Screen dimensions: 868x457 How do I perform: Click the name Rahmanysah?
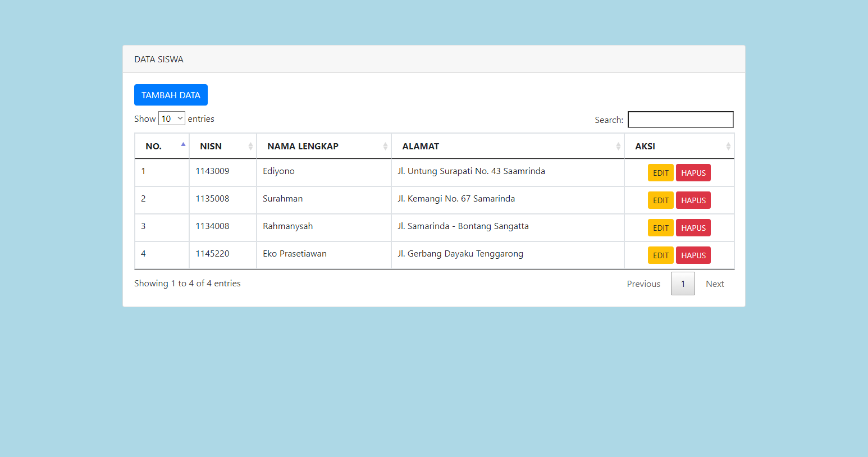pyautogui.click(x=287, y=226)
